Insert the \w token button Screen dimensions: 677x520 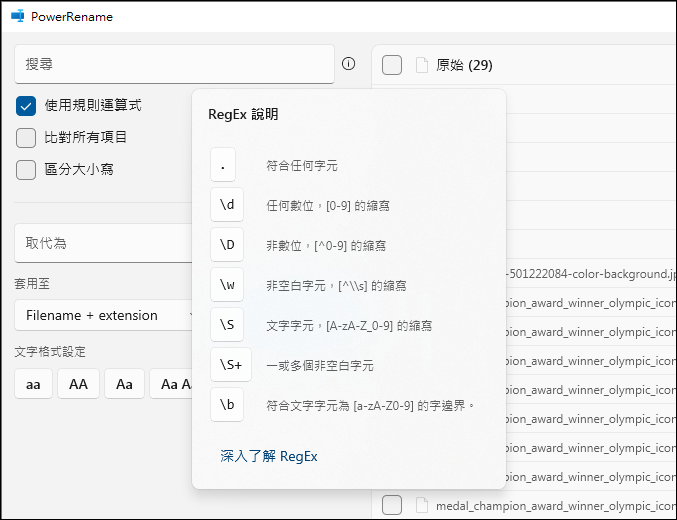[x=227, y=285]
